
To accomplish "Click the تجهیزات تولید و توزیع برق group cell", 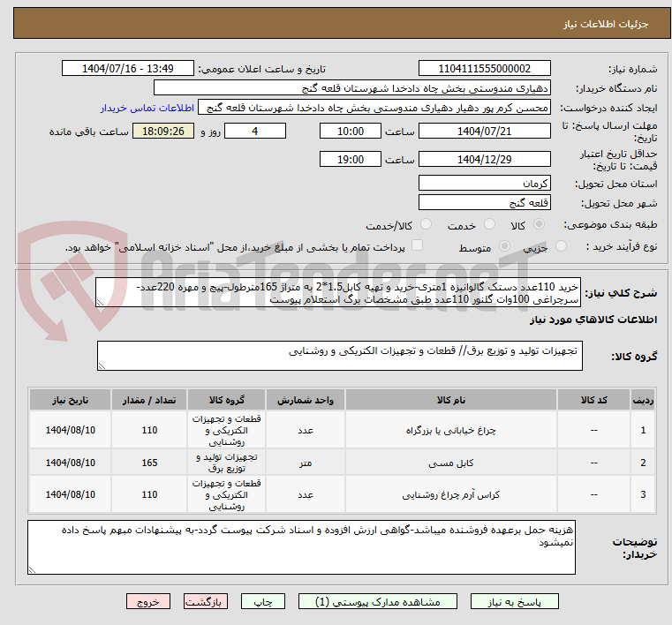I will 226,463.
